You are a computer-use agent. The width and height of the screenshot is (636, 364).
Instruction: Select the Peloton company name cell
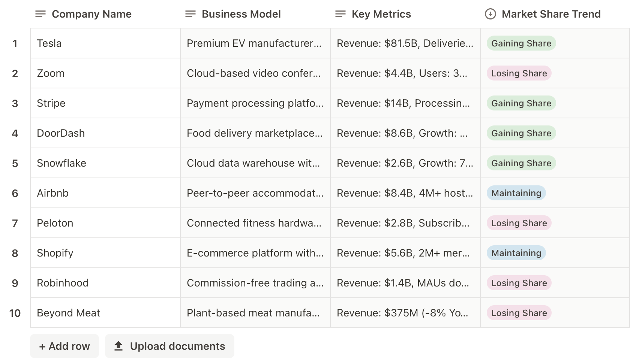coord(105,223)
